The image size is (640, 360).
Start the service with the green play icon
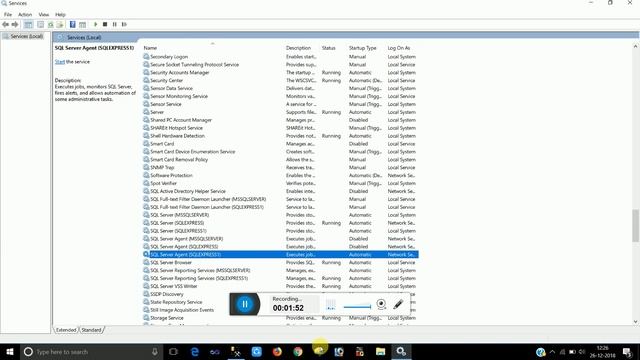[96, 24]
